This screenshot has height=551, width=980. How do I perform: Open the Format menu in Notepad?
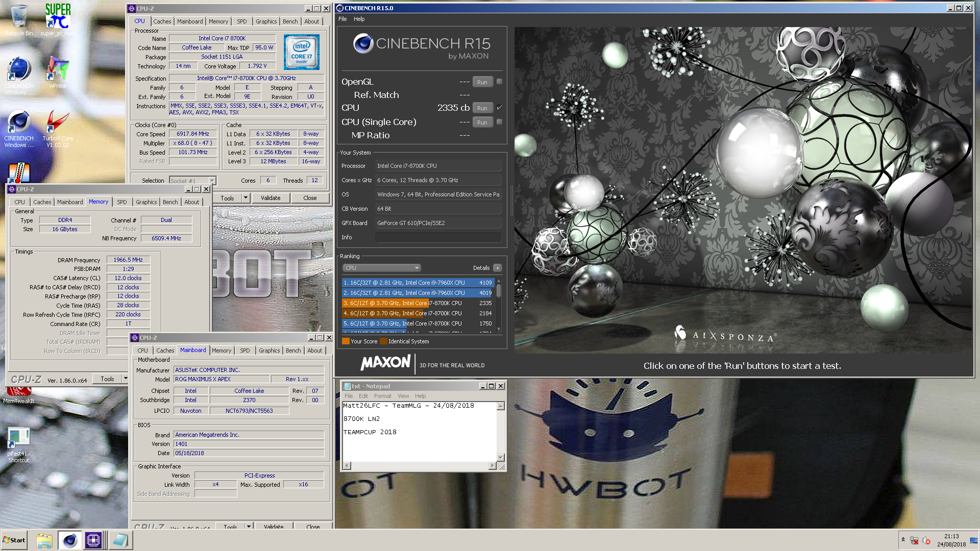point(383,396)
